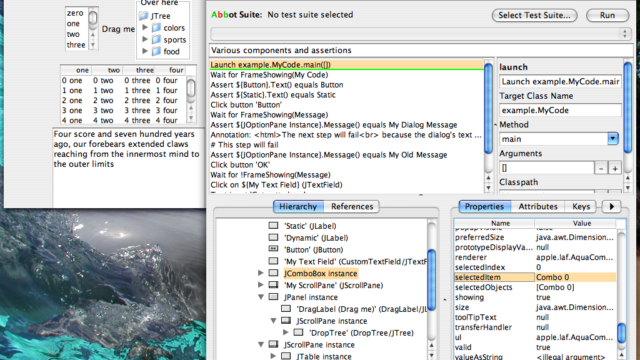Click the Select Test Suite... button

(x=534, y=16)
